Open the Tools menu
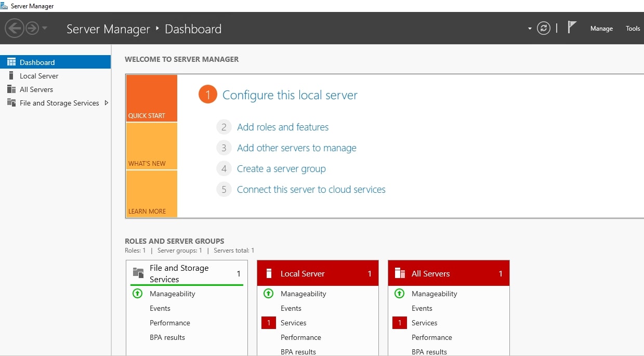 pos(633,29)
